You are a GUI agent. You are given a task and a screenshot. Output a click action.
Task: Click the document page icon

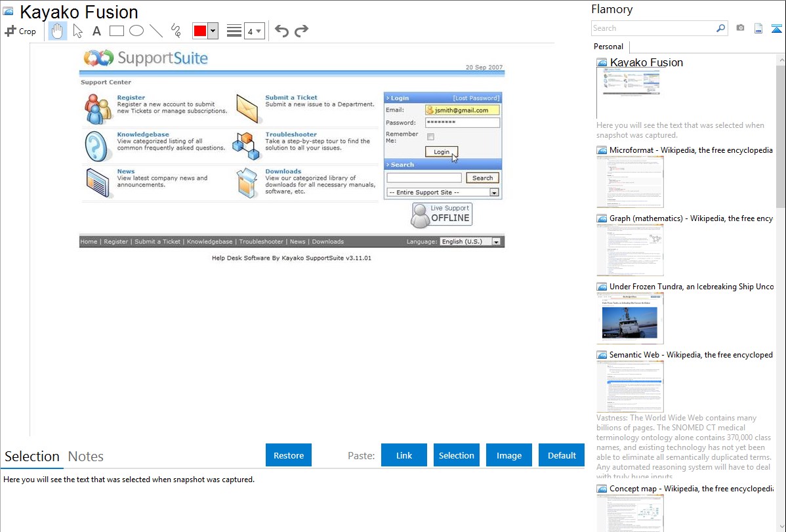coord(758,28)
